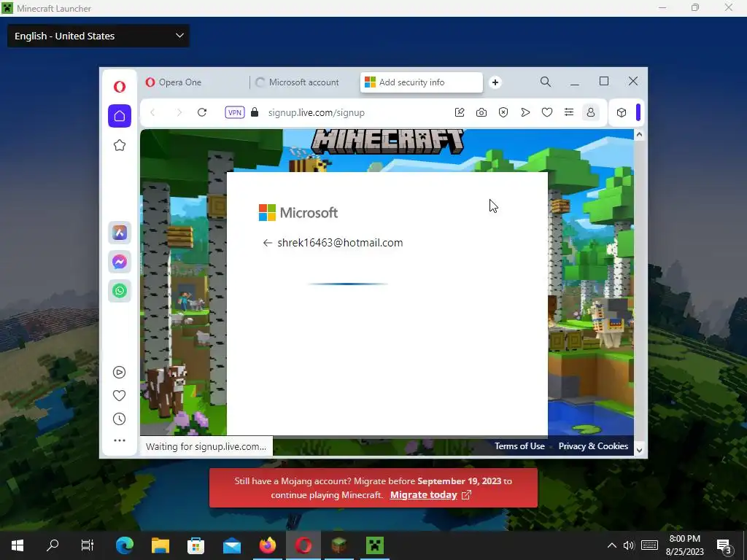
Task: Open the sidebar three-dots settings
Action: pos(120,440)
